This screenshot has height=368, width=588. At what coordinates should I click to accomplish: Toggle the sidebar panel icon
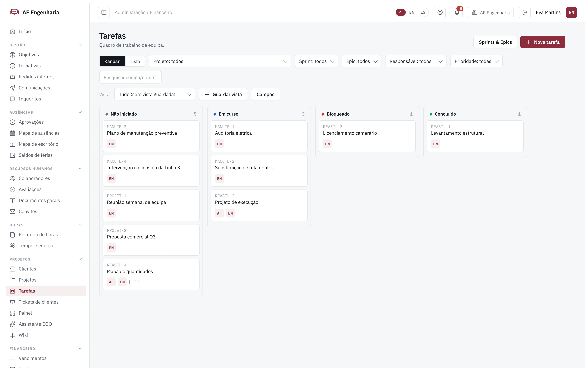pyautogui.click(x=104, y=12)
